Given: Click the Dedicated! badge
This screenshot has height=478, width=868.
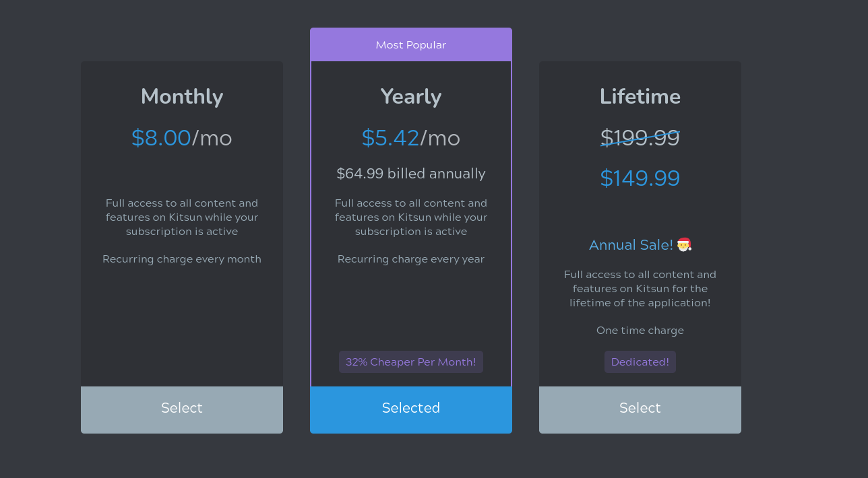Looking at the screenshot, I should [x=640, y=362].
